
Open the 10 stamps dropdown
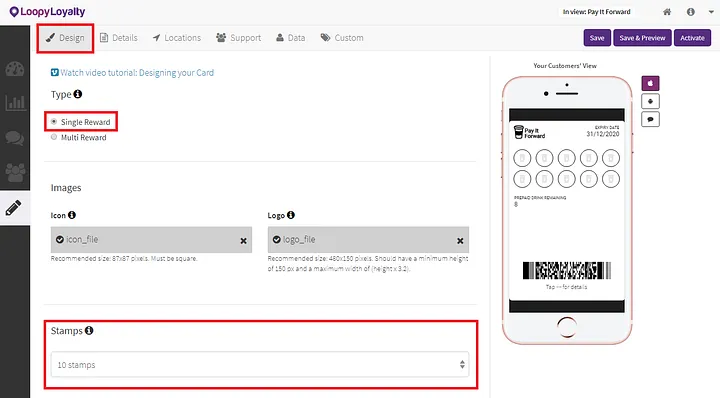[x=260, y=364]
